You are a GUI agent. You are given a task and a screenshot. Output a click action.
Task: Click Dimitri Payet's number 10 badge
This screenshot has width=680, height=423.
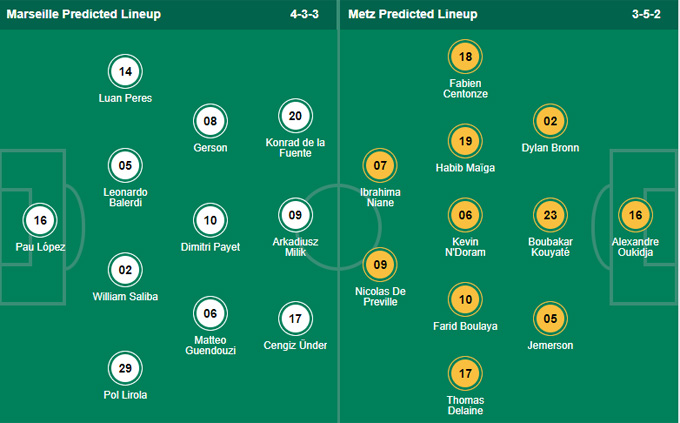210,220
